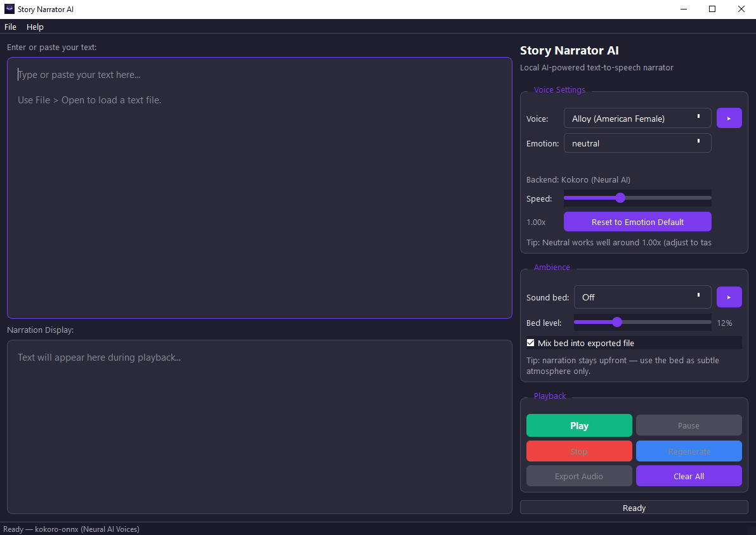Image resolution: width=756 pixels, height=535 pixels.
Task: Click the Clear All button
Action: click(x=689, y=475)
